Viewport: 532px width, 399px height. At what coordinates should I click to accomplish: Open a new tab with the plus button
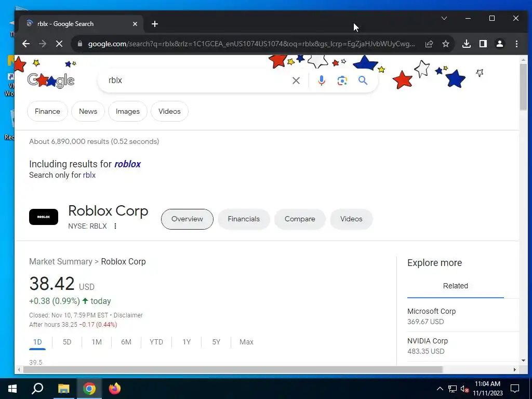click(x=155, y=24)
